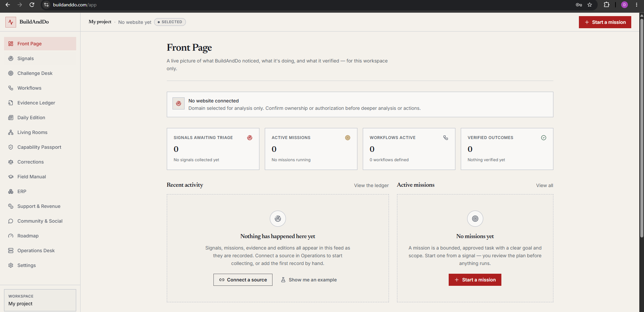Click the target icon above No missions yet

[x=475, y=219]
